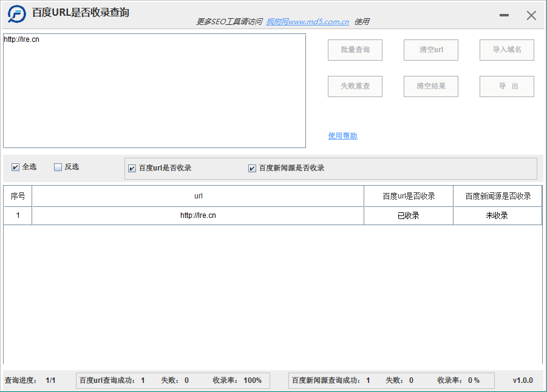Screen dimensions: 547x392
Task: Click inside the URL input text area
Action: [x=154, y=91]
